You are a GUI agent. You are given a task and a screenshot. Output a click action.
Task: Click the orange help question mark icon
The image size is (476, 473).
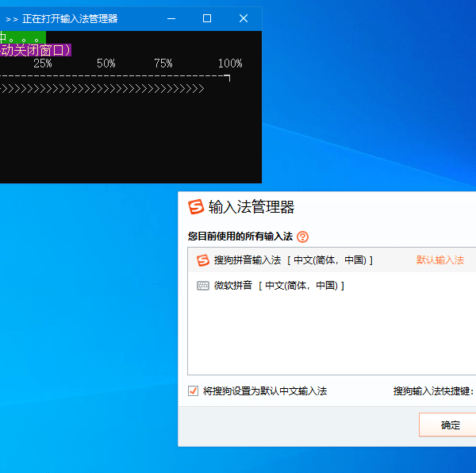pos(302,236)
